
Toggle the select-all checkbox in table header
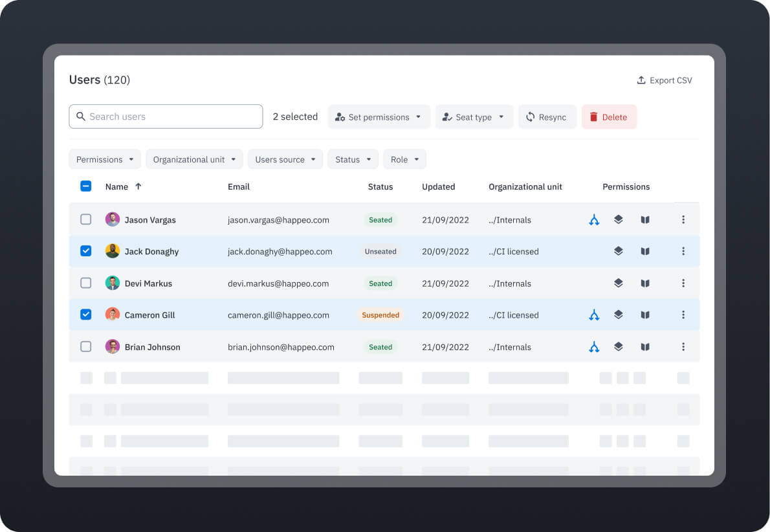86,186
